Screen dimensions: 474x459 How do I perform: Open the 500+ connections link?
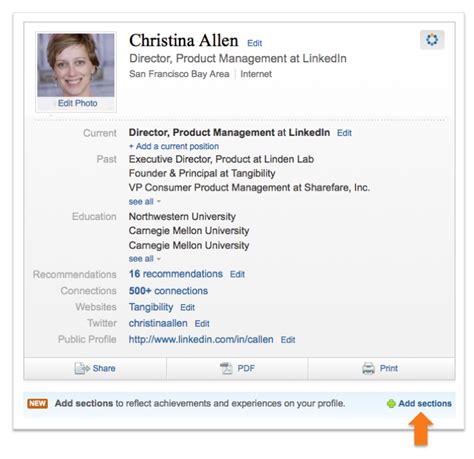[168, 291]
